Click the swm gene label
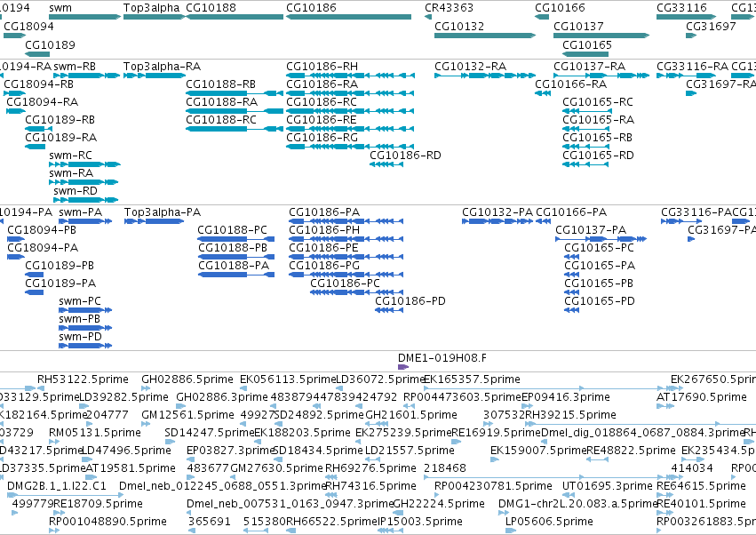This screenshot has width=756, height=535. [60, 8]
